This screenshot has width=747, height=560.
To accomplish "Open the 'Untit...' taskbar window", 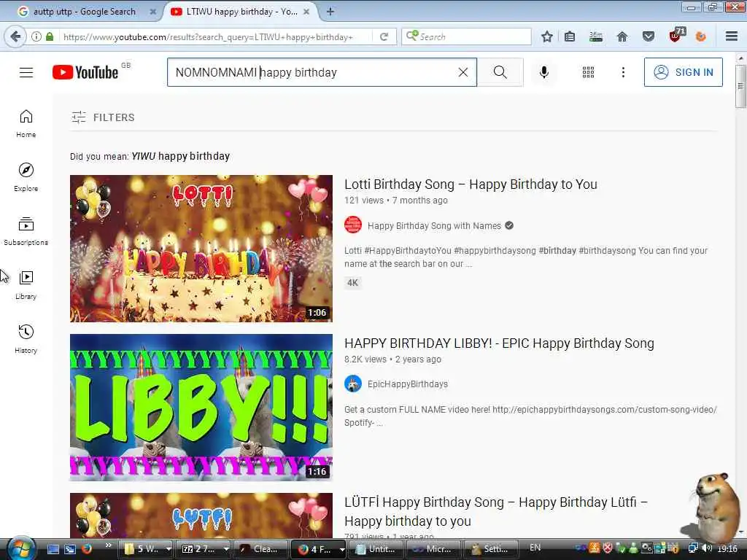I will 376,549.
